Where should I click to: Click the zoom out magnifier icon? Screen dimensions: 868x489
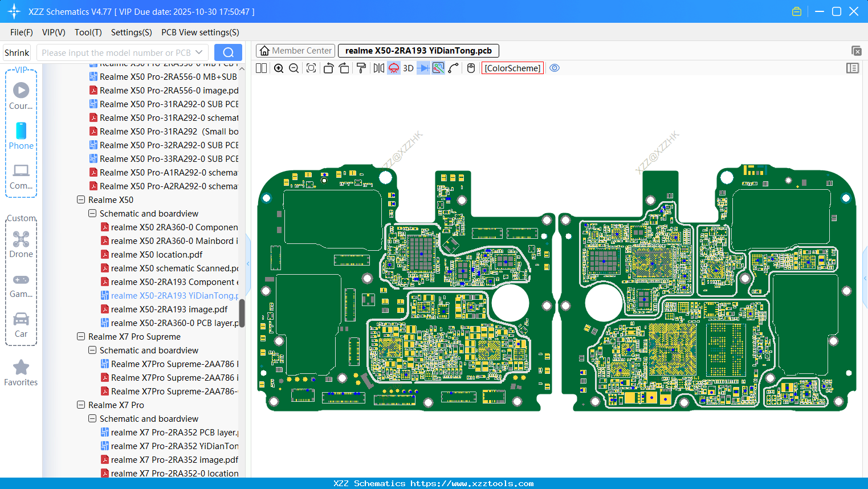(x=294, y=68)
